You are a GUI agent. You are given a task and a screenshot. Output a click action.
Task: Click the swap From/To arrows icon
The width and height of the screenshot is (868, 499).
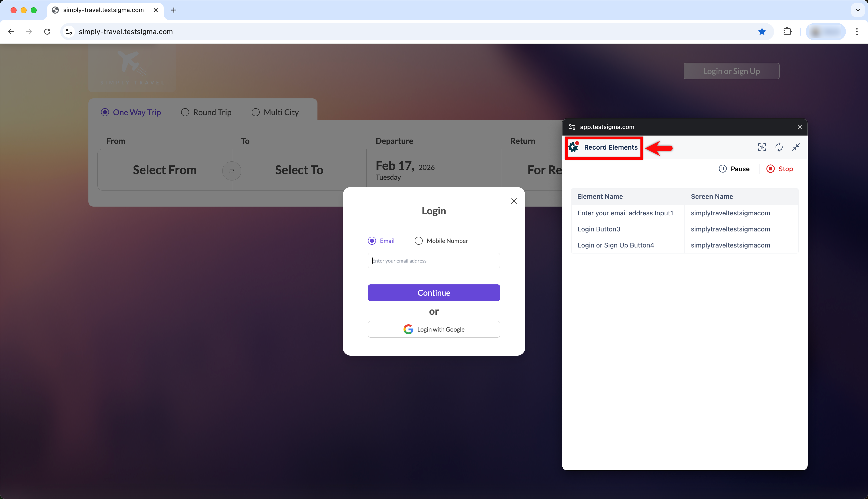coord(232,171)
